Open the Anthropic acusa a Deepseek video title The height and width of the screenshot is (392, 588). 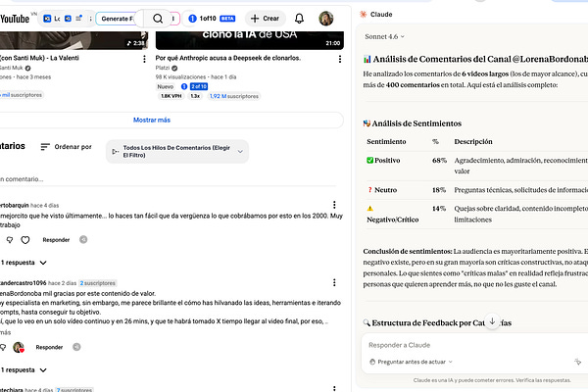(x=228, y=58)
